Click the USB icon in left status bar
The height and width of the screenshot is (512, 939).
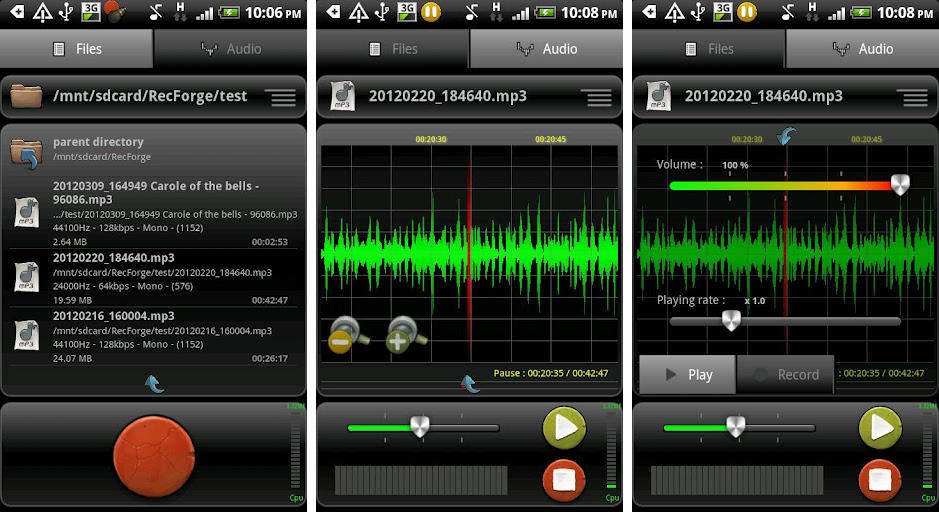[x=67, y=13]
